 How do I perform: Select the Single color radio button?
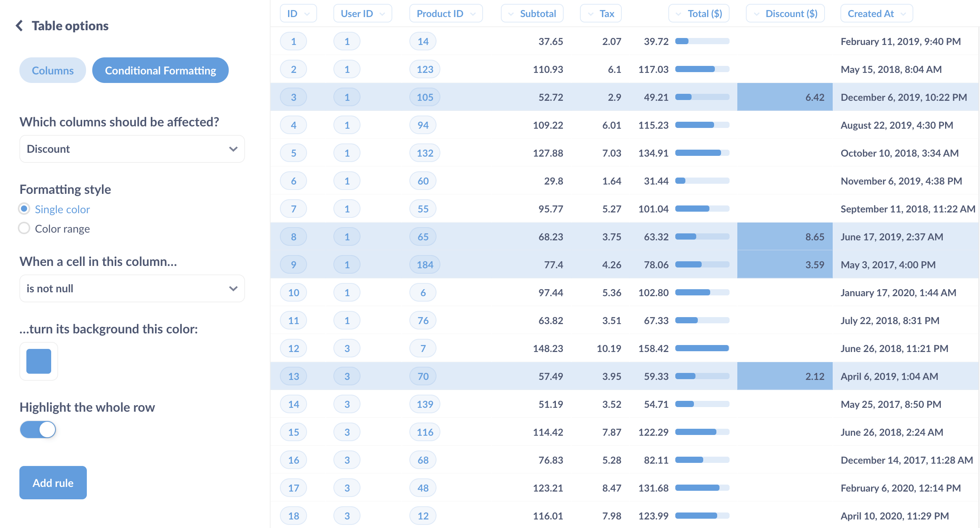pyautogui.click(x=24, y=209)
